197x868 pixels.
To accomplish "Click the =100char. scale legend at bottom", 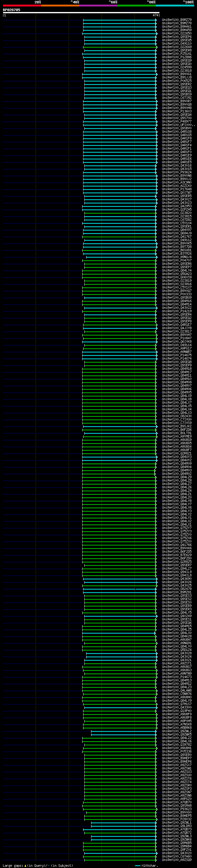I will [x=147, y=866].
